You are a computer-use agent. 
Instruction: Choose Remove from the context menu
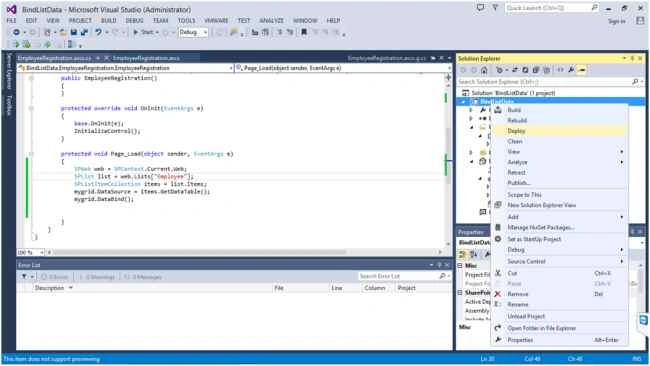(559, 294)
